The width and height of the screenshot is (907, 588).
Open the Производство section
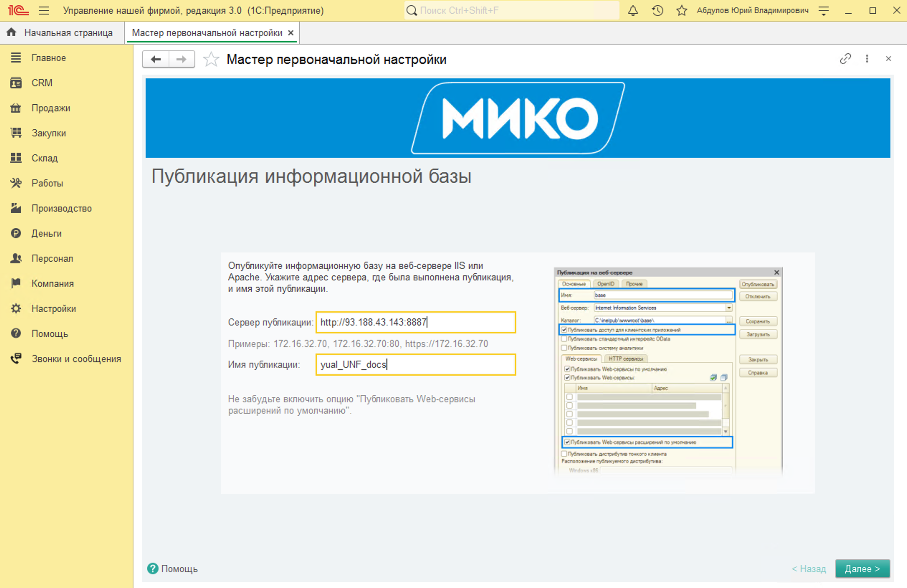tap(61, 208)
